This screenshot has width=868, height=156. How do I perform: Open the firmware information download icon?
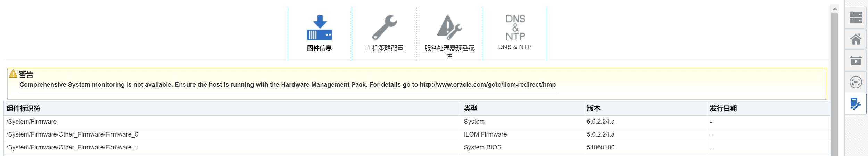coord(319,27)
